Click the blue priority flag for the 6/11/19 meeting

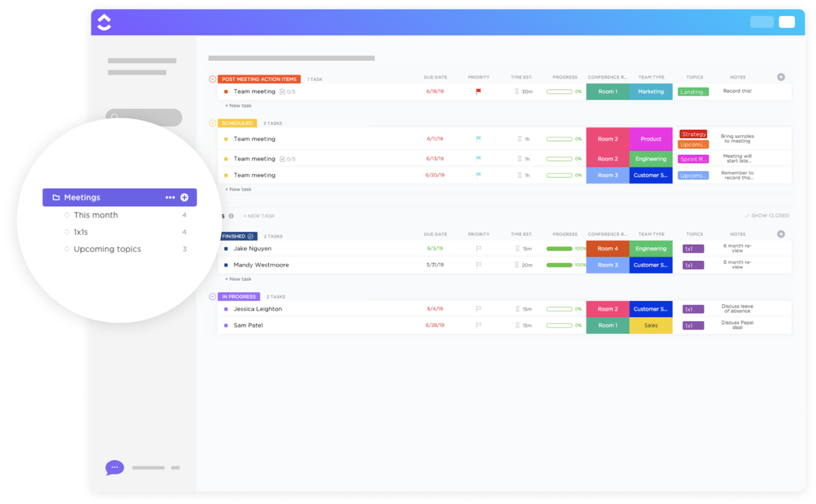coord(478,139)
